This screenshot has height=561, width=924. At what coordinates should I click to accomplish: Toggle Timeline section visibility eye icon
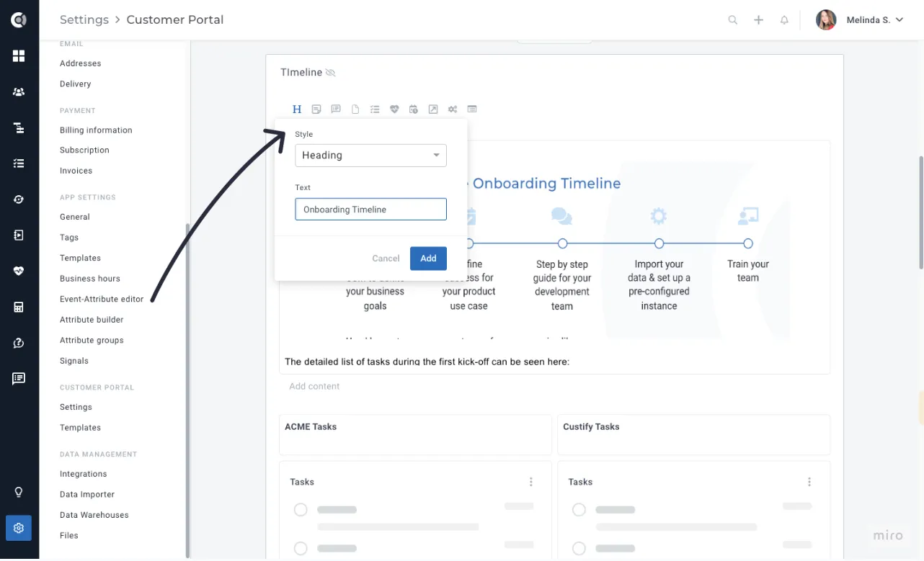point(331,73)
